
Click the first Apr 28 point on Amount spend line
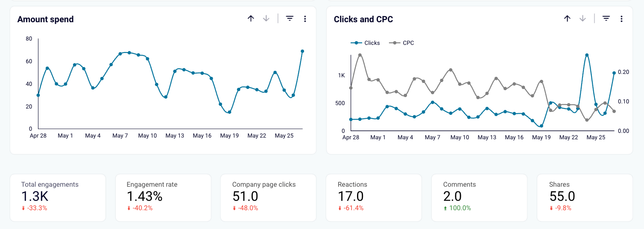tap(38, 95)
